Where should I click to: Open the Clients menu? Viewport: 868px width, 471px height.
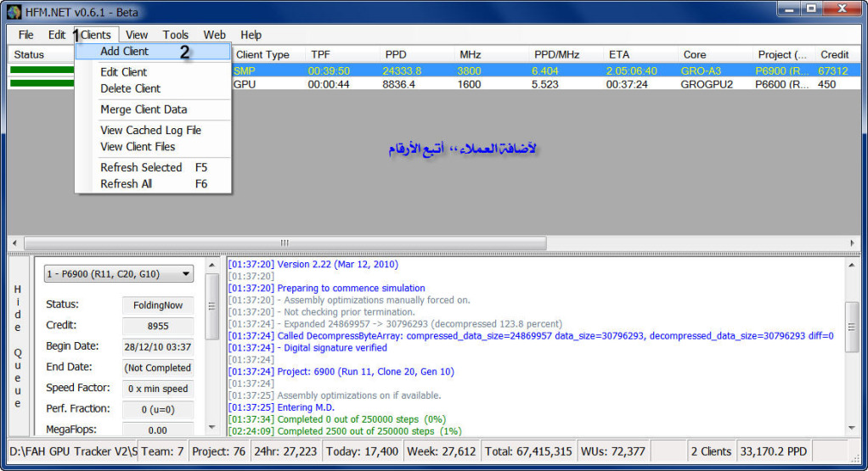click(x=96, y=35)
